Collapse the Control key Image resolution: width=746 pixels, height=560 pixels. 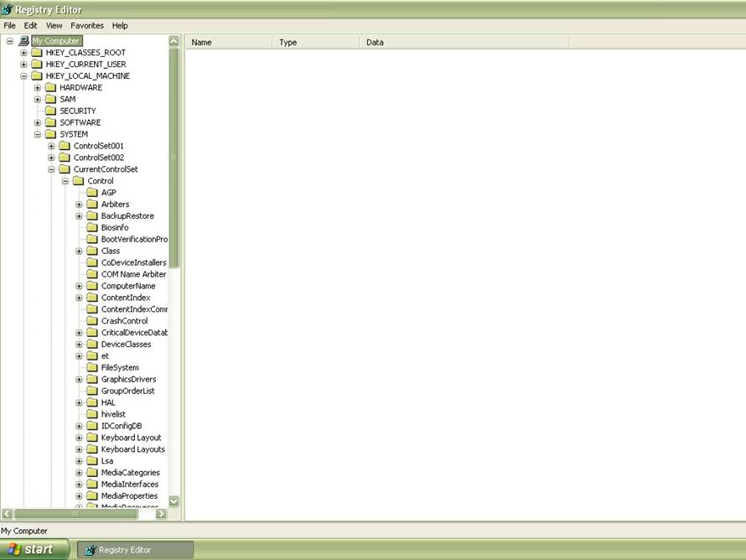pyautogui.click(x=65, y=181)
